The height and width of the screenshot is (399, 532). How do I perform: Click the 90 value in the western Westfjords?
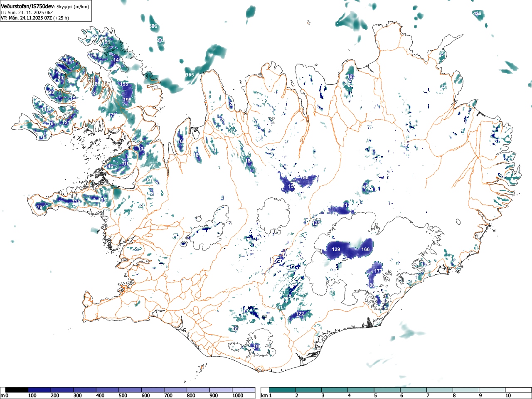[61, 78]
